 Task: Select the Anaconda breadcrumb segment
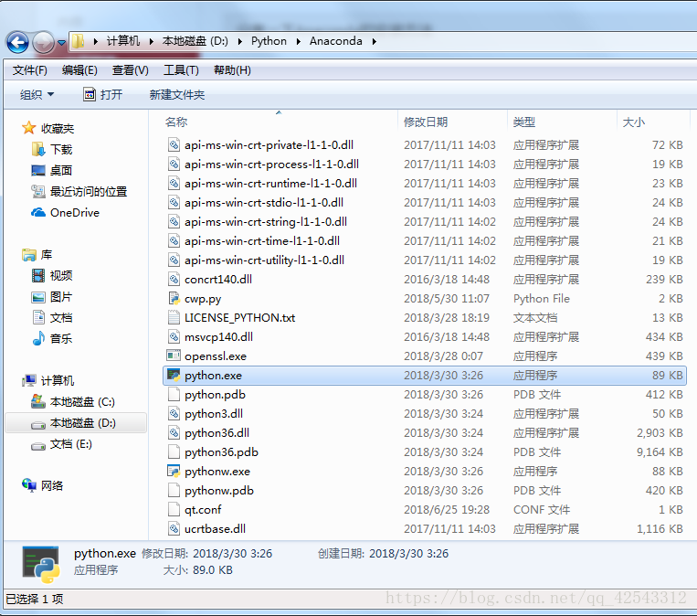(336, 41)
